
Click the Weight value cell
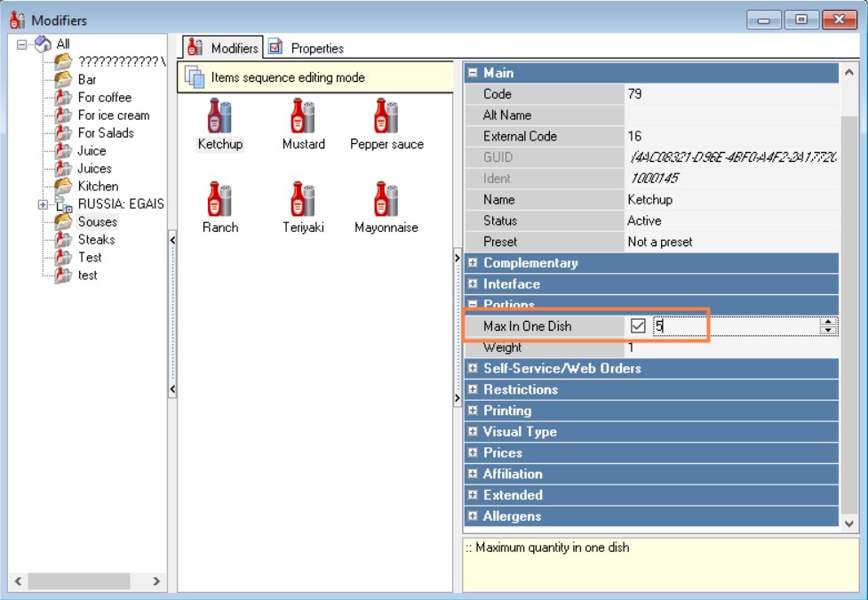point(731,348)
